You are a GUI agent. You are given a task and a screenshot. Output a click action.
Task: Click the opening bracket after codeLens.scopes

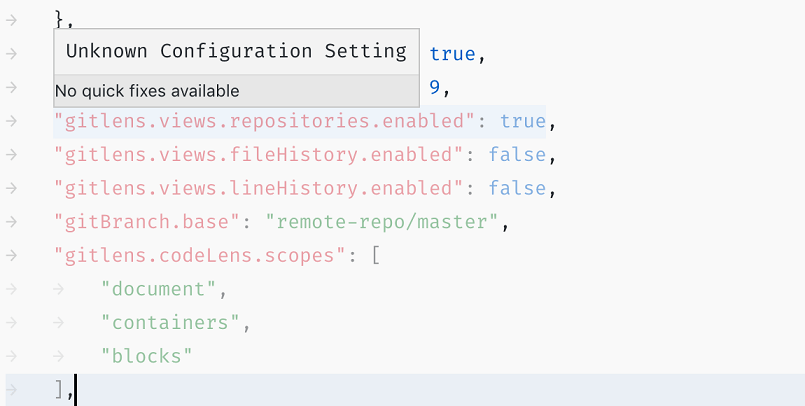(x=375, y=256)
